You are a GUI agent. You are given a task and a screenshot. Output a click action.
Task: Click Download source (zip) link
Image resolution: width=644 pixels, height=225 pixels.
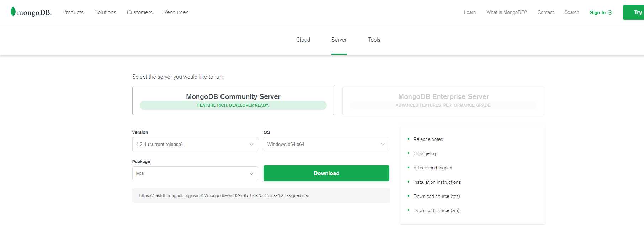point(436,210)
